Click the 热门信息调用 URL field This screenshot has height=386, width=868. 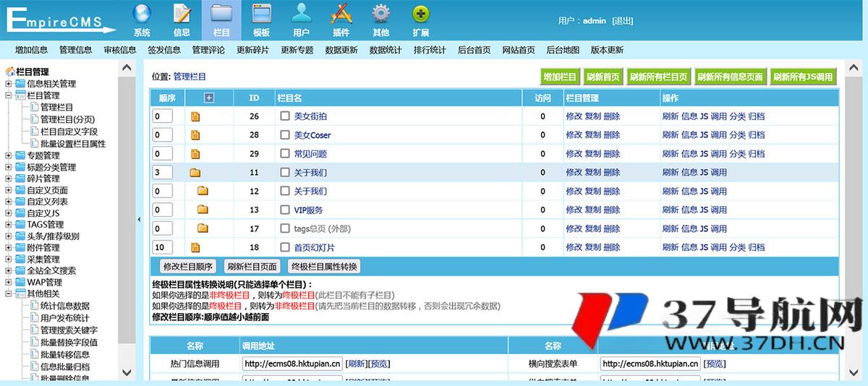pyautogui.click(x=292, y=364)
